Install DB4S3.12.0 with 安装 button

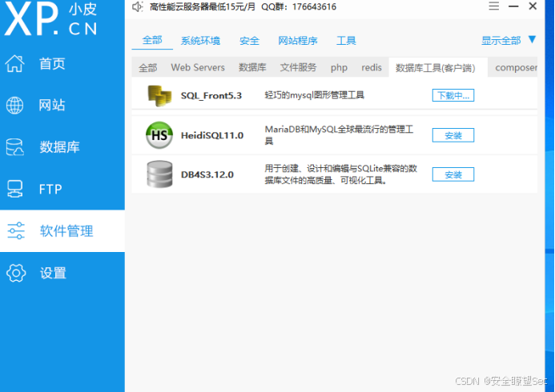click(x=453, y=174)
